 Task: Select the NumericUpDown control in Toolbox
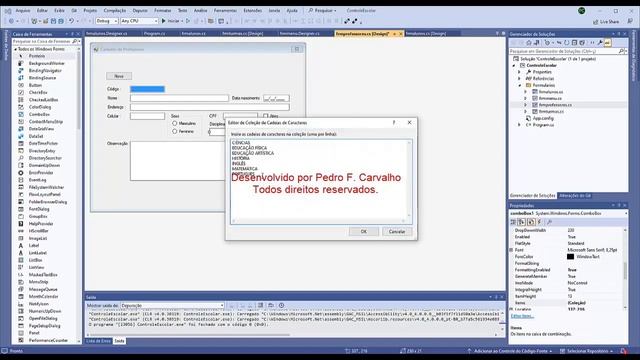(45, 311)
